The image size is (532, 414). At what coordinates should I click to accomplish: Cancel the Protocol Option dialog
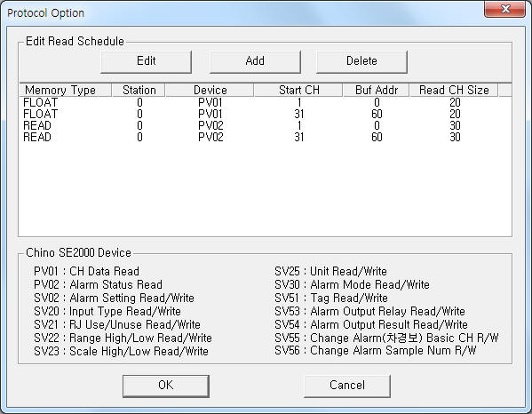point(347,386)
